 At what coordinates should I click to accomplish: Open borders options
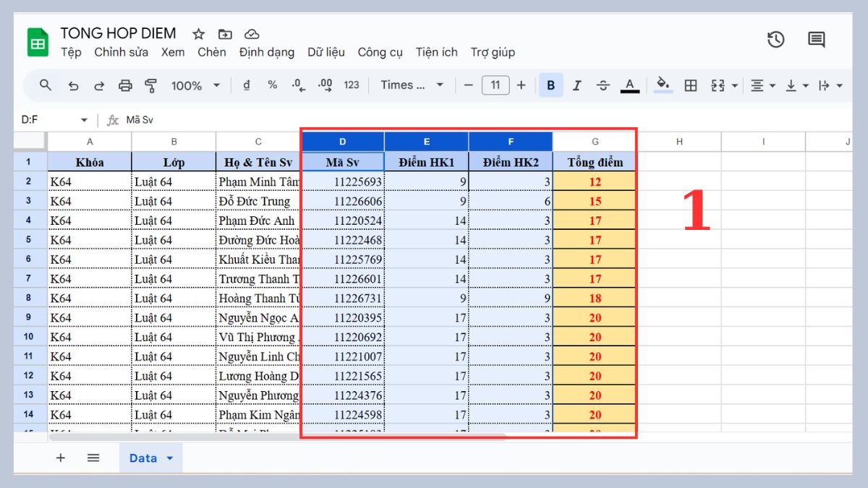pyautogui.click(x=690, y=85)
